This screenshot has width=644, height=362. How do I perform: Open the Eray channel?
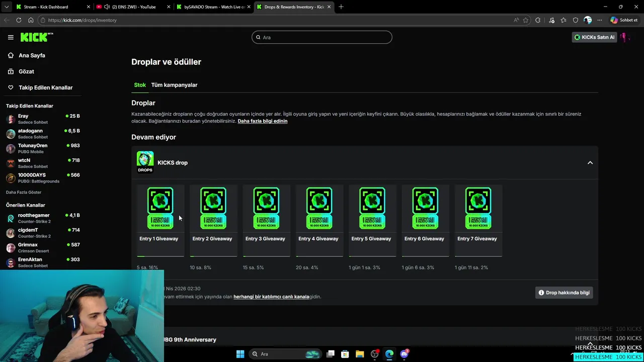(x=43, y=119)
